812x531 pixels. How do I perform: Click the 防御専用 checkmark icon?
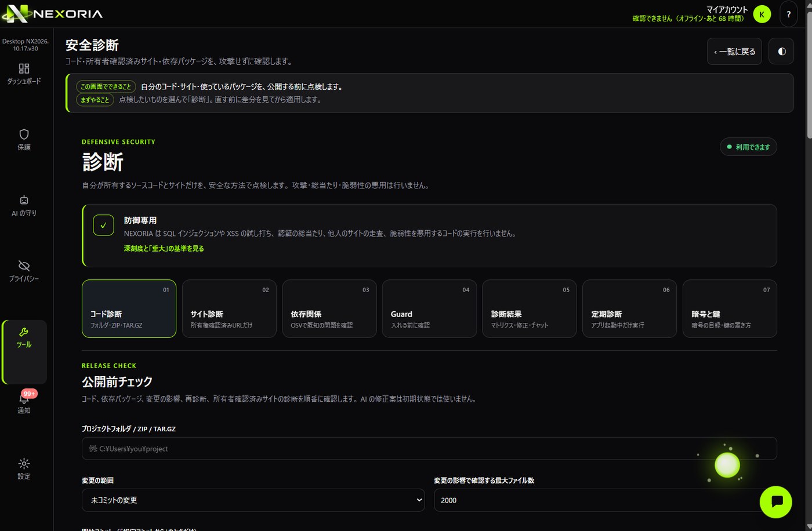tap(103, 225)
